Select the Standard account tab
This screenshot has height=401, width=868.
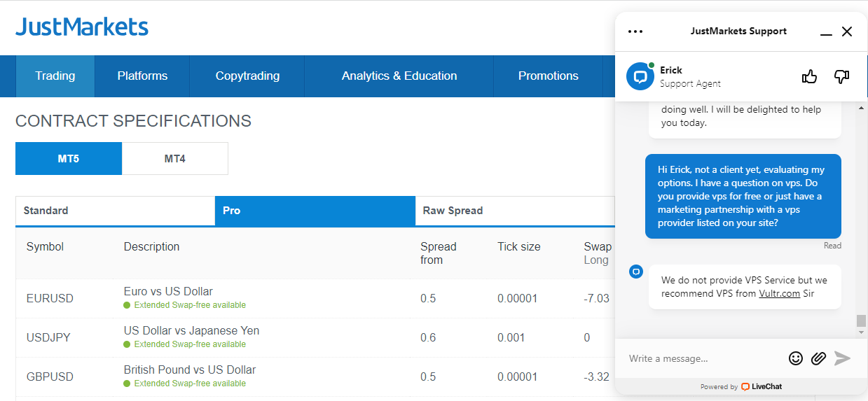(115, 211)
